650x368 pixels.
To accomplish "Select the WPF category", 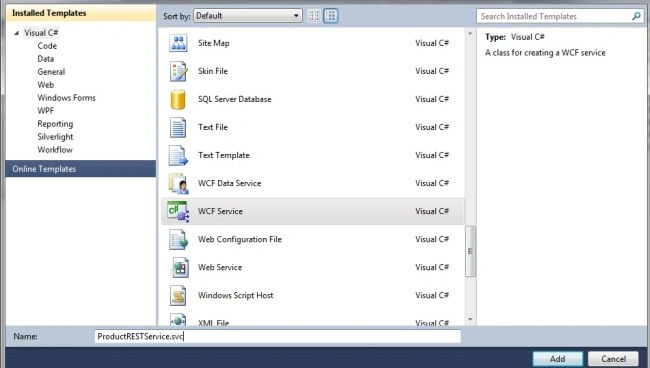I will (46, 111).
